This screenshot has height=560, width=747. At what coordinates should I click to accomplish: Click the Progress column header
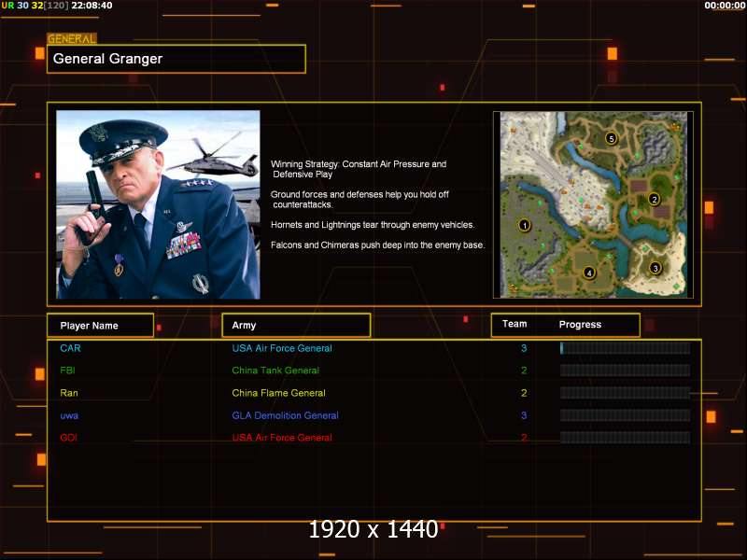point(580,324)
